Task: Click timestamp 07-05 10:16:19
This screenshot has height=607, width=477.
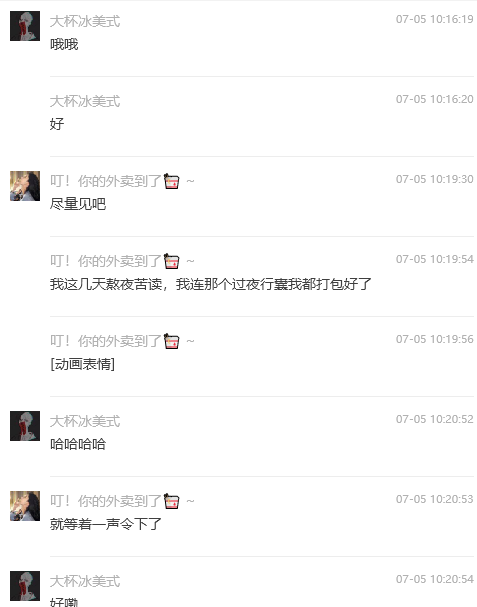Action: pos(434,19)
